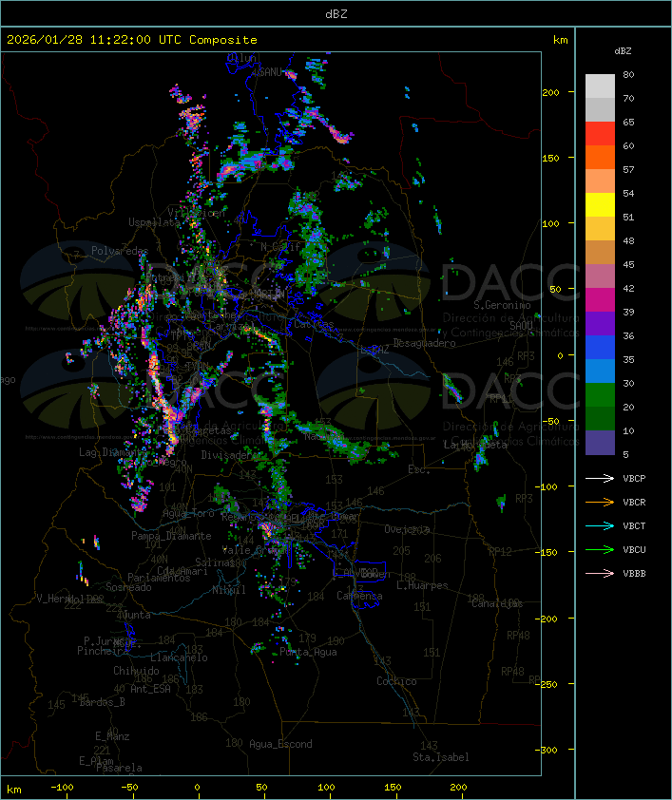Click the Chihuido map label
672x800 pixels.
(136, 671)
